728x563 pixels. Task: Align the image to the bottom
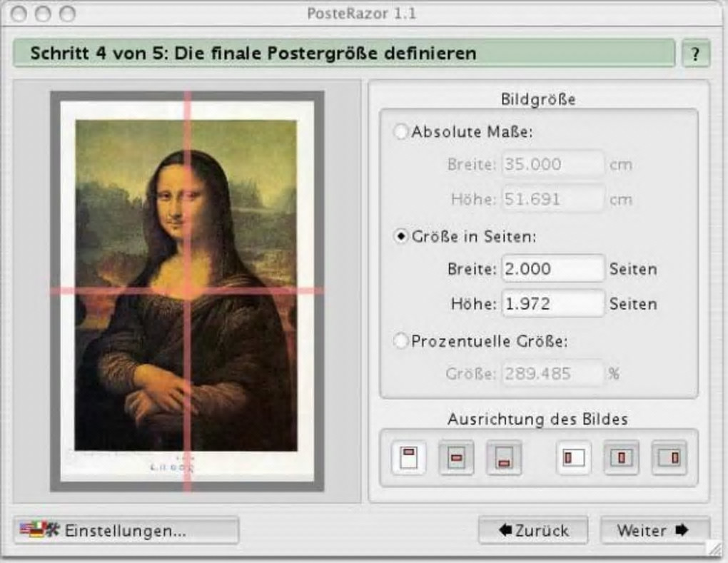(504, 457)
